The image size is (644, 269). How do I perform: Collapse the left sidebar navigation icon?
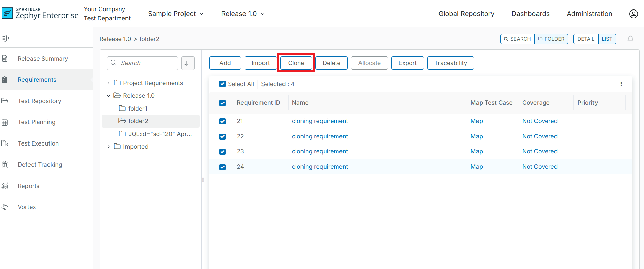tap(5, 38)
